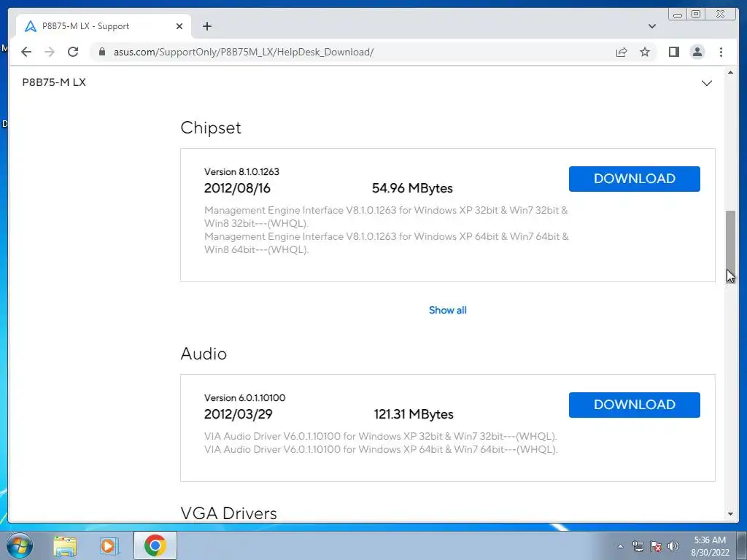Reload the ASUS support page
The width and height of the screenshot is (747, 560).
click(x=73, y=52)
